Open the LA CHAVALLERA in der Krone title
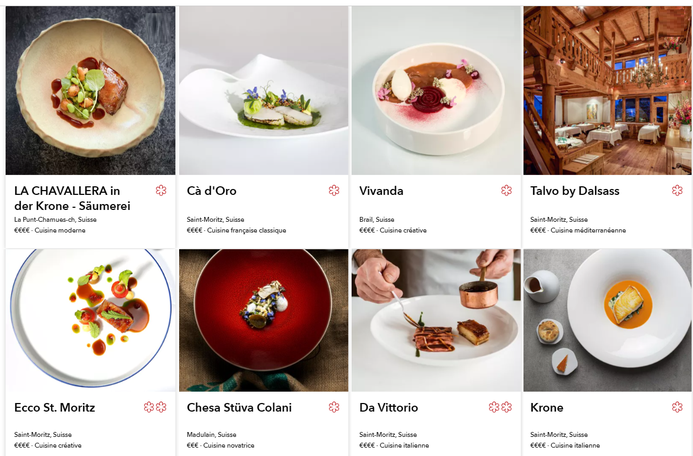693x456 pixels. (x=72, y=198)
